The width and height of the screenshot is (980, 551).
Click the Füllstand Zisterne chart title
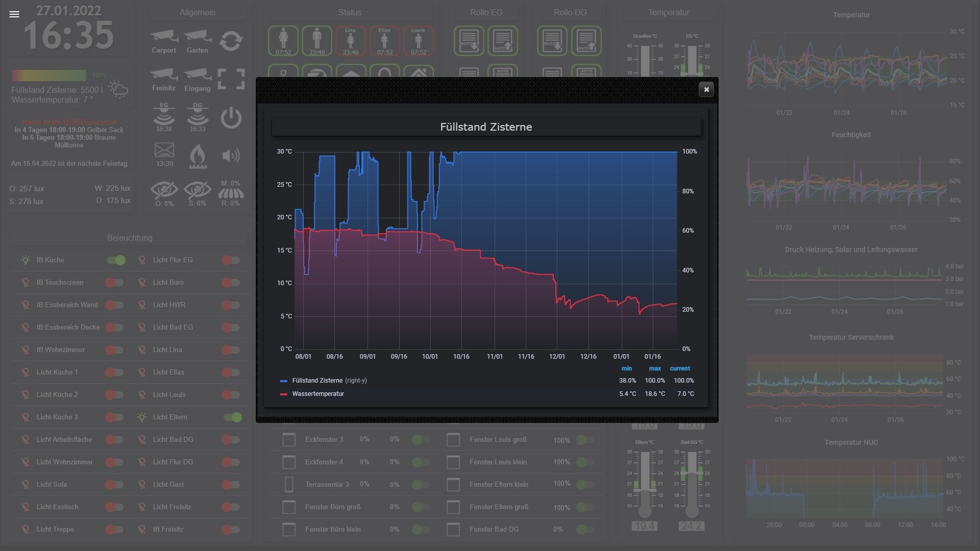pos(486,127)
